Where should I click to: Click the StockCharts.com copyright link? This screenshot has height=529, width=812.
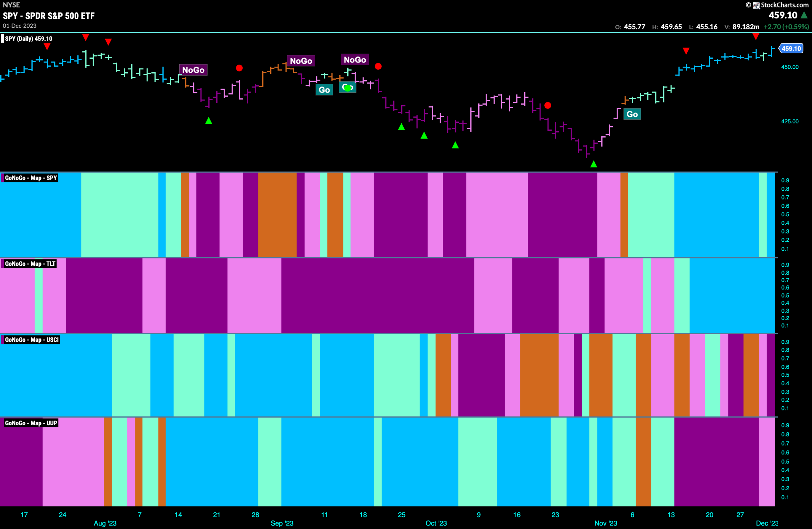point(784,5)
